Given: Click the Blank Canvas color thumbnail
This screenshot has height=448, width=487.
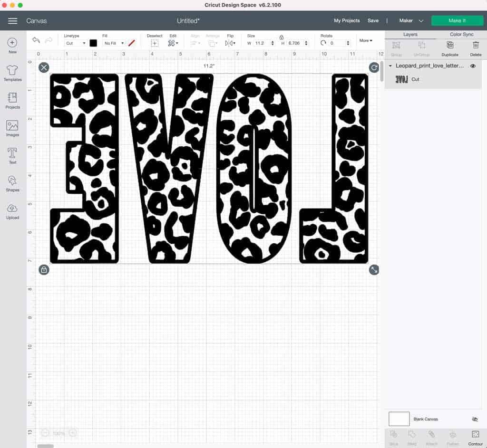Looking at the screenshot, I should pyautogui.click(x=399, y=419).
